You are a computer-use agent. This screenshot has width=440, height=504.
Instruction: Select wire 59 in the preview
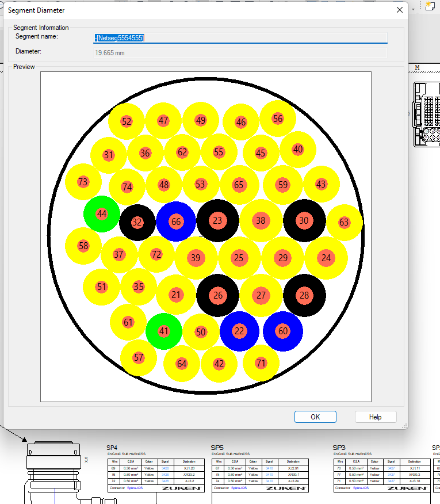283,185
